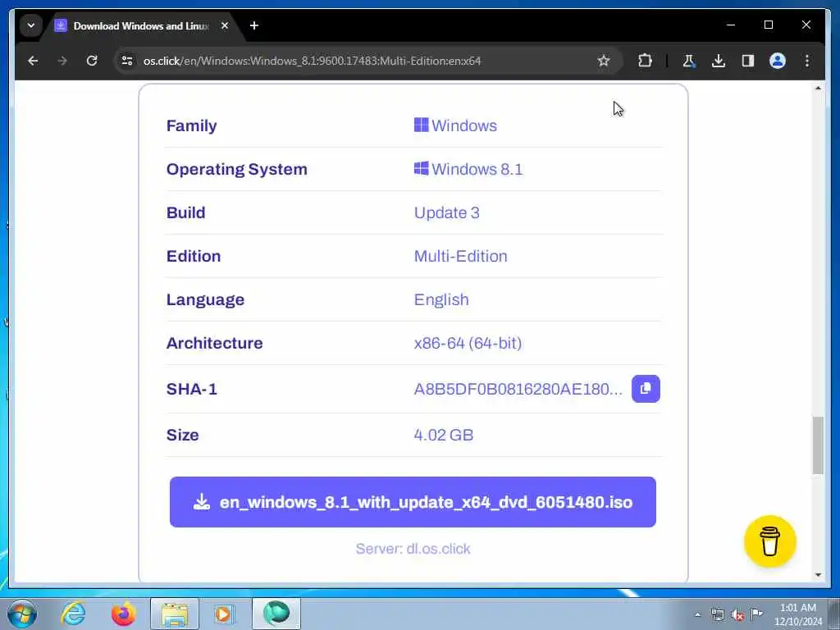Click the scrollbar down arrow
Viewport: 840px width, 630px height.
click(818, 575)
